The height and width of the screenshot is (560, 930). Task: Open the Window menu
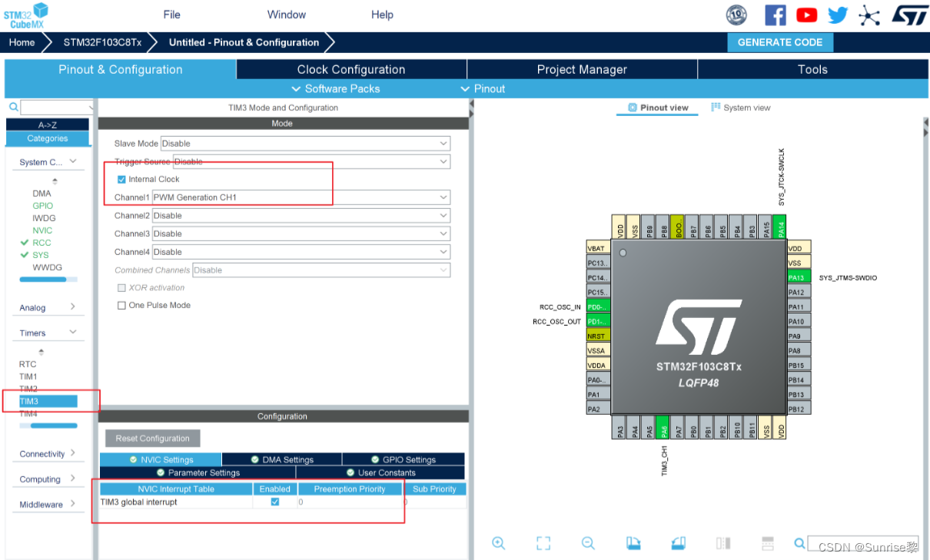coord(287,15)
